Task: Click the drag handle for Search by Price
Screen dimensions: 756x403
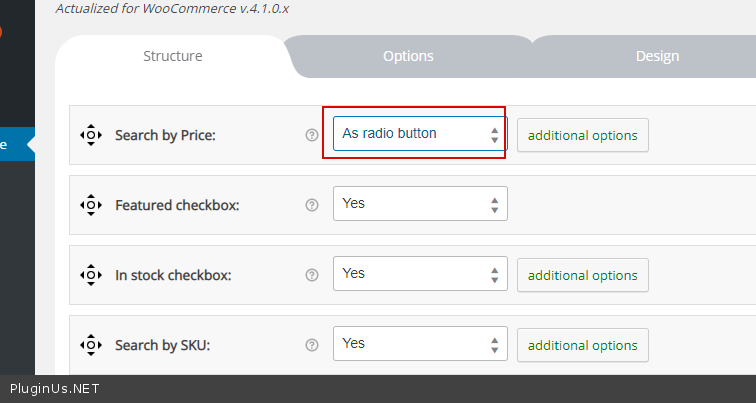Action: (x=91, y=135)
